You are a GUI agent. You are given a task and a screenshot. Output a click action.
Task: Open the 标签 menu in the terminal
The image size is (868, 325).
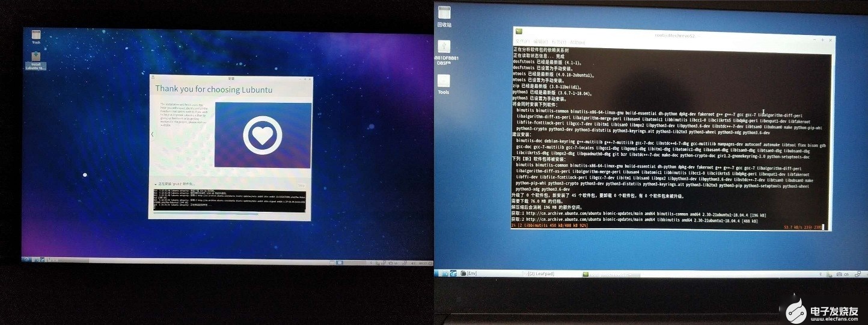coord(559,42)
